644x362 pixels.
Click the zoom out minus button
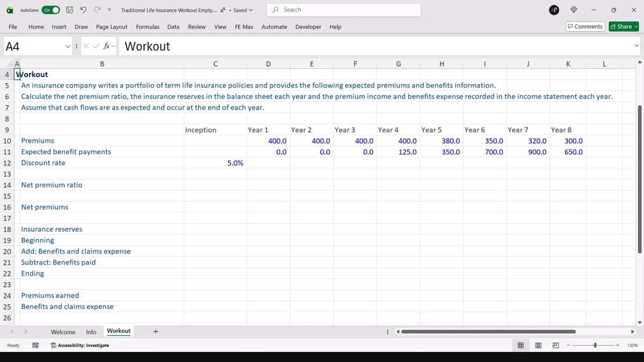click(x=567, y=345)
